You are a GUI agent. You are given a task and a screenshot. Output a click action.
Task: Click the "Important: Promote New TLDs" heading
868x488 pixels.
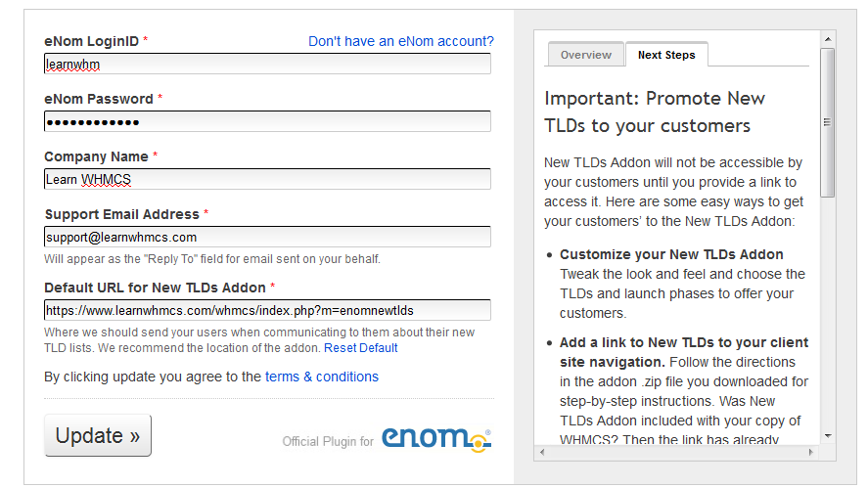click(x=655, y=111)
